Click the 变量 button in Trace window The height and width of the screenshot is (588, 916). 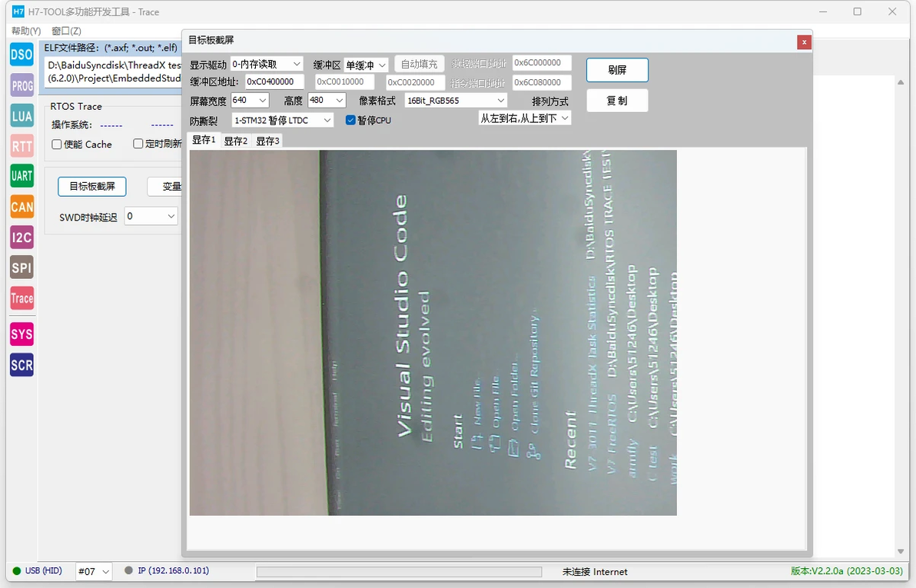pos(164,187)
